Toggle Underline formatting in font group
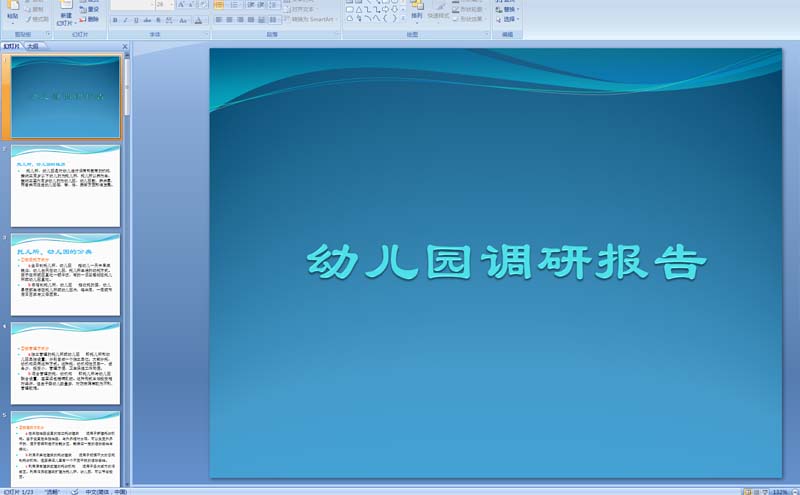 (x=135, y=19)
